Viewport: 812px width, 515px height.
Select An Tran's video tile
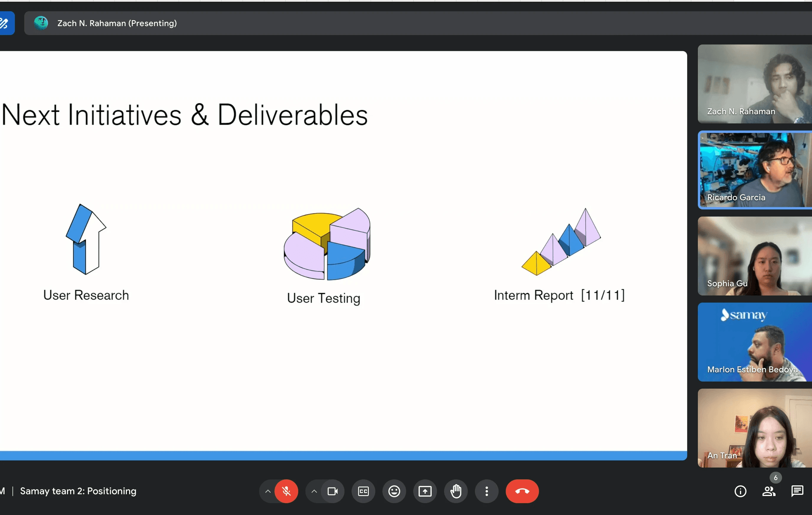tap(755, 428)
